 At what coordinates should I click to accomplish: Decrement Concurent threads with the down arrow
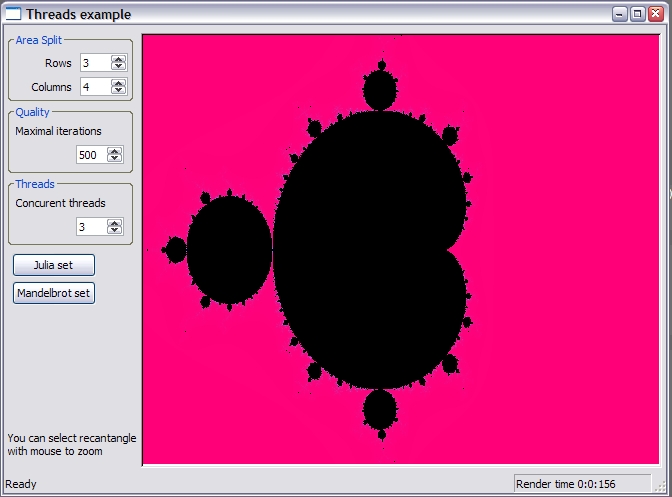pos(114,231)
